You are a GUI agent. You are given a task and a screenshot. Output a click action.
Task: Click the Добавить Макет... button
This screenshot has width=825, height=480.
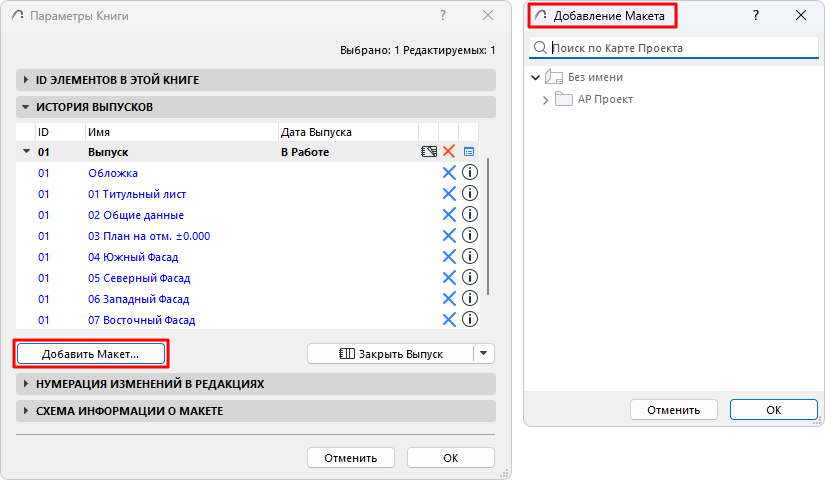tap(90, 354)
